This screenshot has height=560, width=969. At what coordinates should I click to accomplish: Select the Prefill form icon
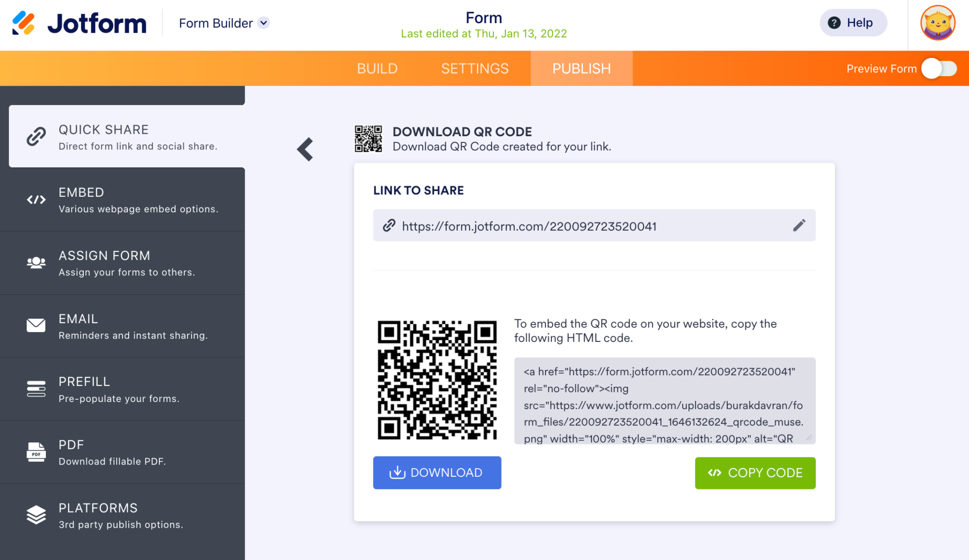[x=36, y=389]
